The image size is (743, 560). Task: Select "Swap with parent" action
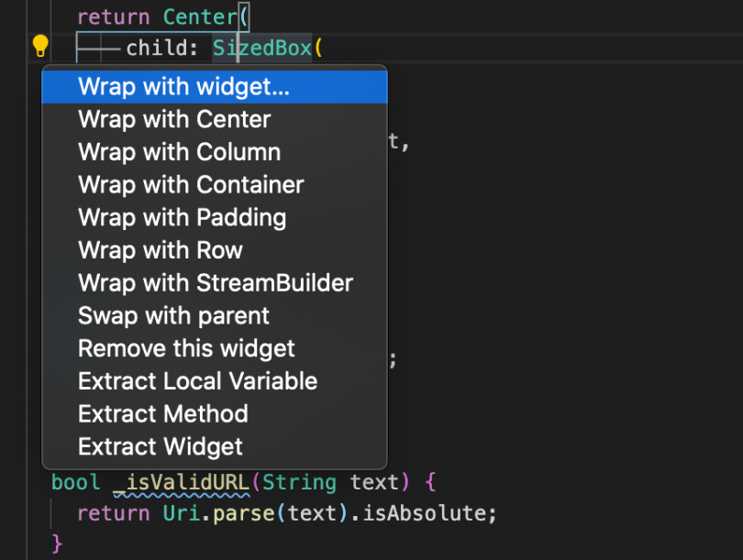coord(173,315)
